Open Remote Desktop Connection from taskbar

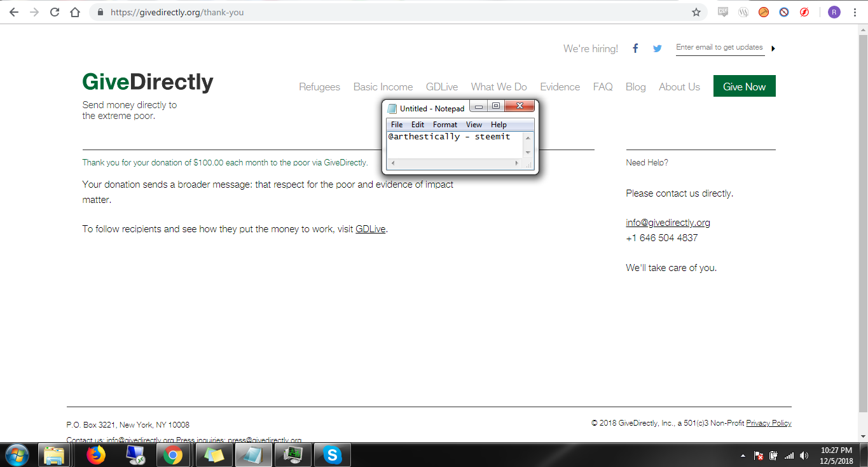coord(135,455)
